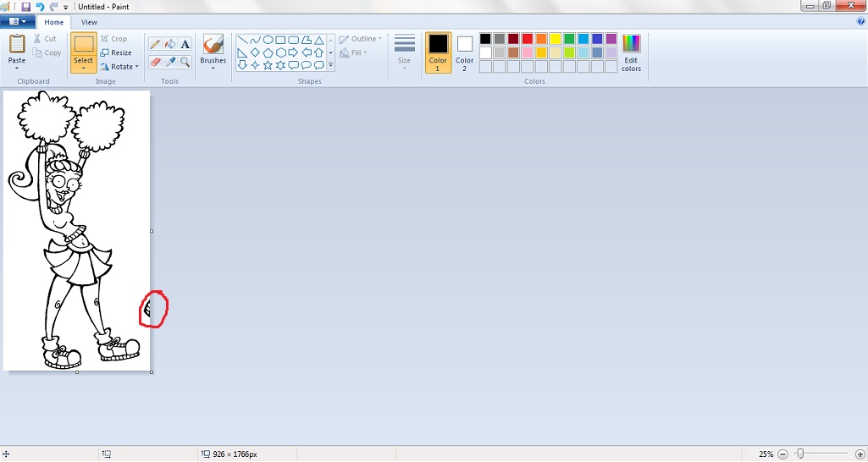Click the canvas bottom-right corner resize handle
This screenshot has height=462, width=868.
(x=152, y=372)
